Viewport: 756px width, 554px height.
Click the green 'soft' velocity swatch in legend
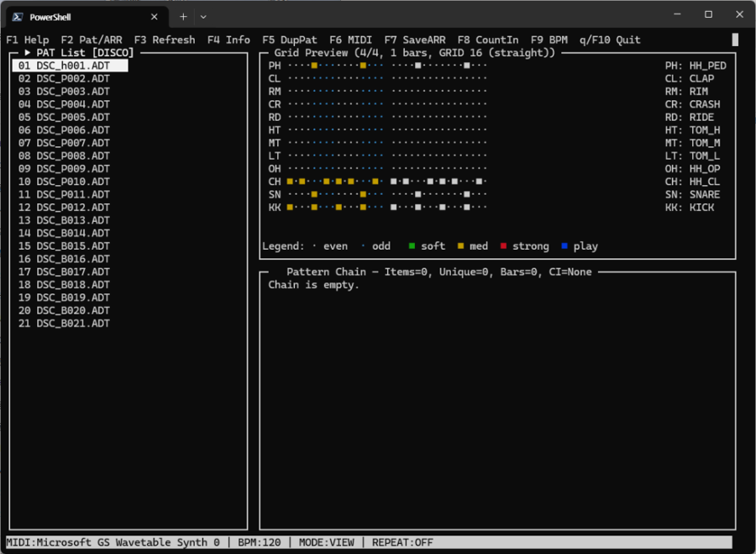click(412, 245)
